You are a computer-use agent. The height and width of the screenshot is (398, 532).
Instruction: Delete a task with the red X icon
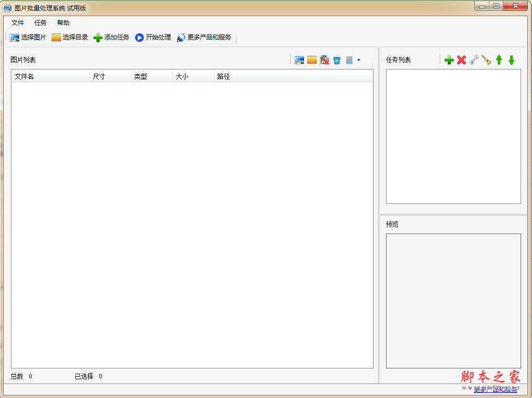(461, 60)
